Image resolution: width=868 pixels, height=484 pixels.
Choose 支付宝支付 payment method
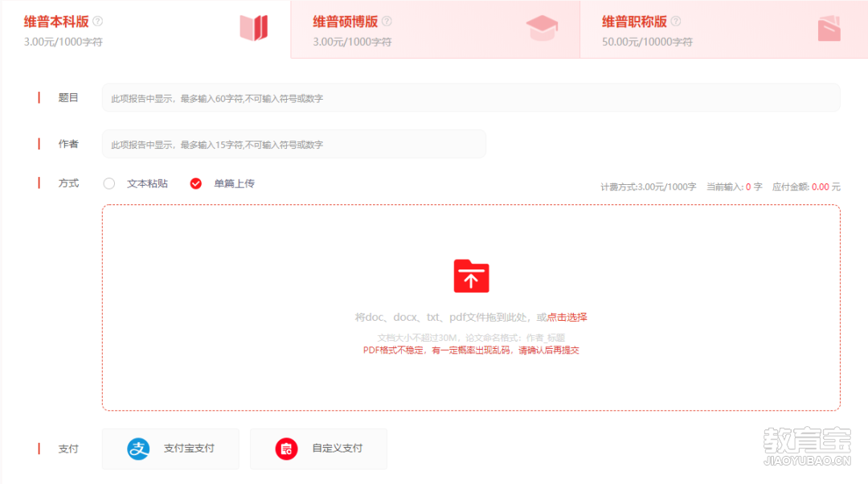point(170,449)
